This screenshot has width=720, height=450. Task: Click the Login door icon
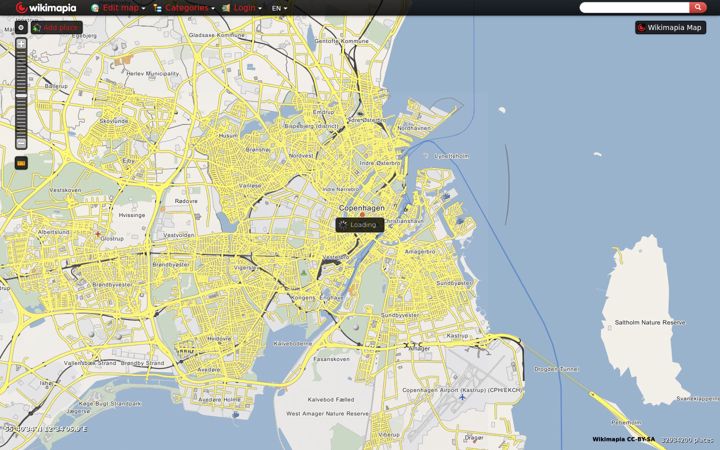coord(226,8)
